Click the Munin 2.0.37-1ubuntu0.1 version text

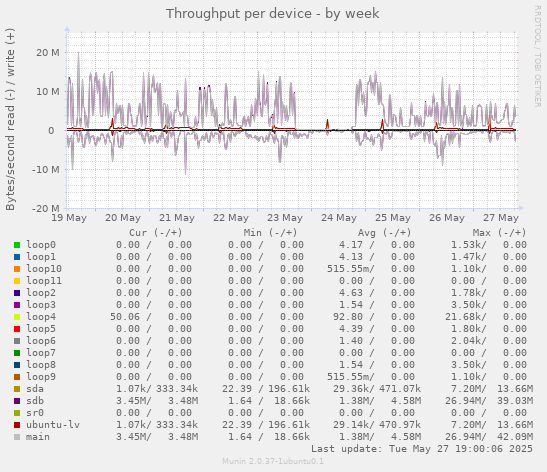tap(273, 461)
